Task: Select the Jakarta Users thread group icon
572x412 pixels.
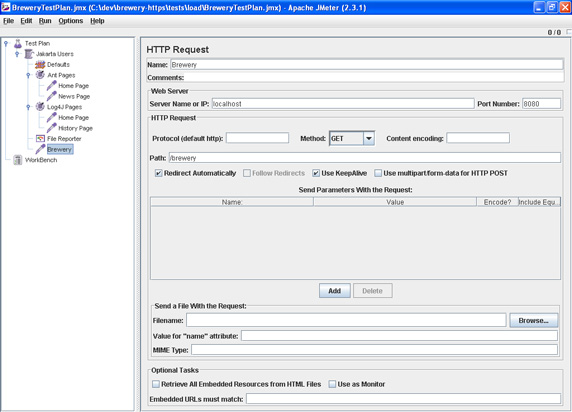Action: pyautogui.click(x=29, y=54)
